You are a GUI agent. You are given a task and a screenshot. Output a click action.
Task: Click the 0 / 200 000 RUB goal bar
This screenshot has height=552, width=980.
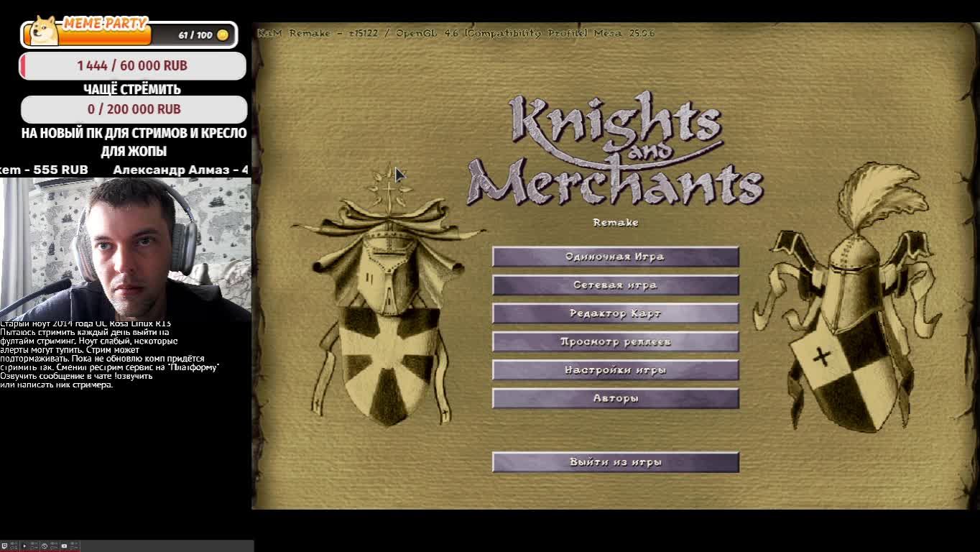134,109
